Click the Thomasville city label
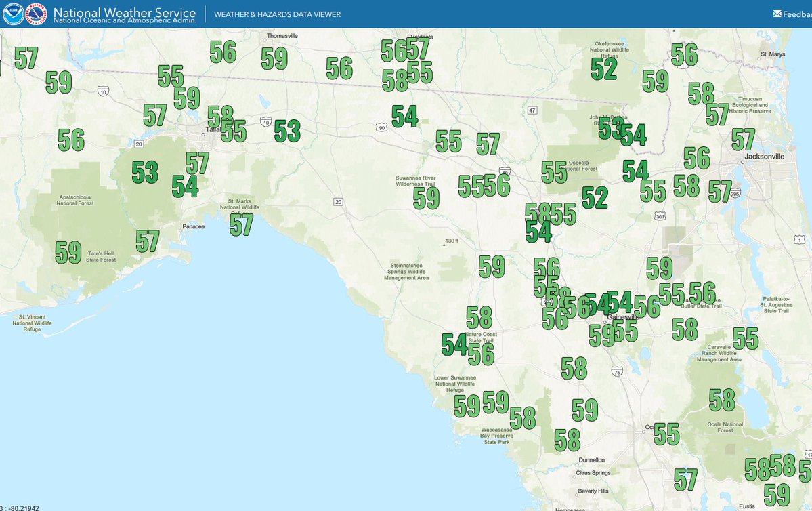Viewport: 812px width, 511px height. coord(282,36)
